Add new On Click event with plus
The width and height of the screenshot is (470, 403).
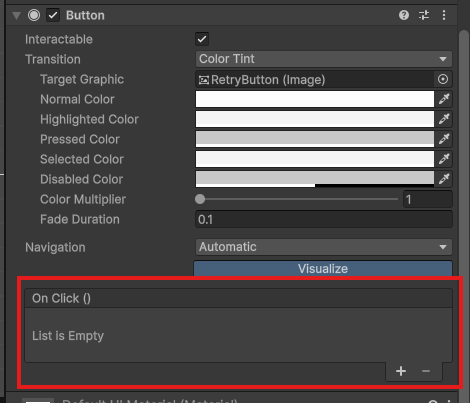coord(401,371)
